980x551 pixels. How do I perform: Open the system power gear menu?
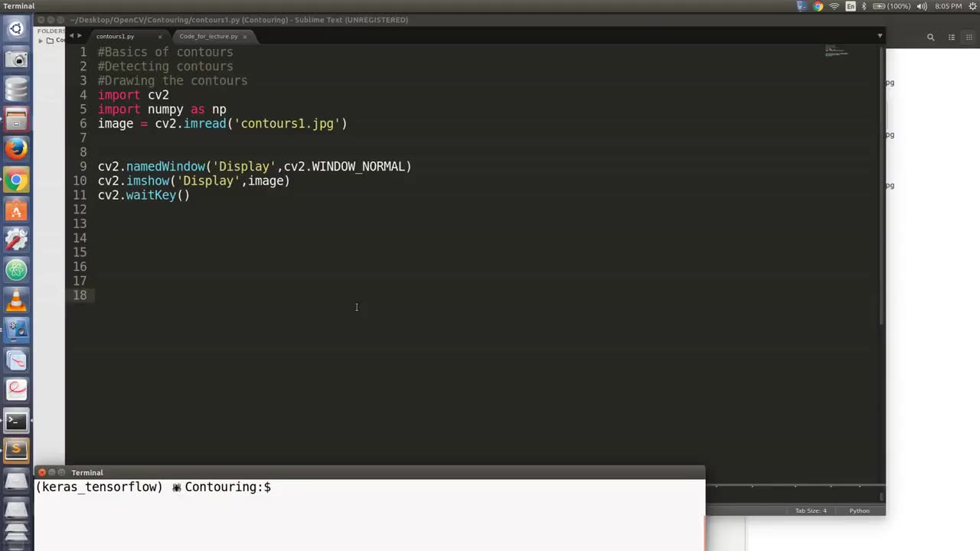pos(971,6)
